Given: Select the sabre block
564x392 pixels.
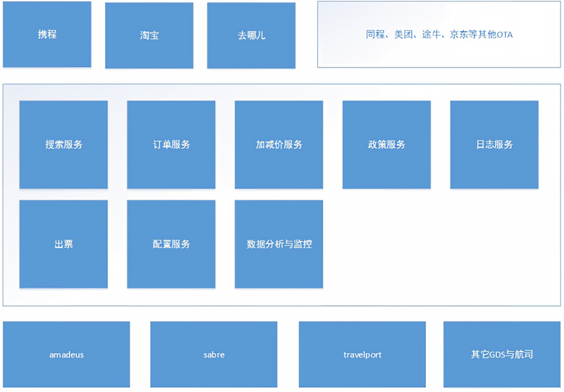Looking at the screenshot, I should 214,355.
